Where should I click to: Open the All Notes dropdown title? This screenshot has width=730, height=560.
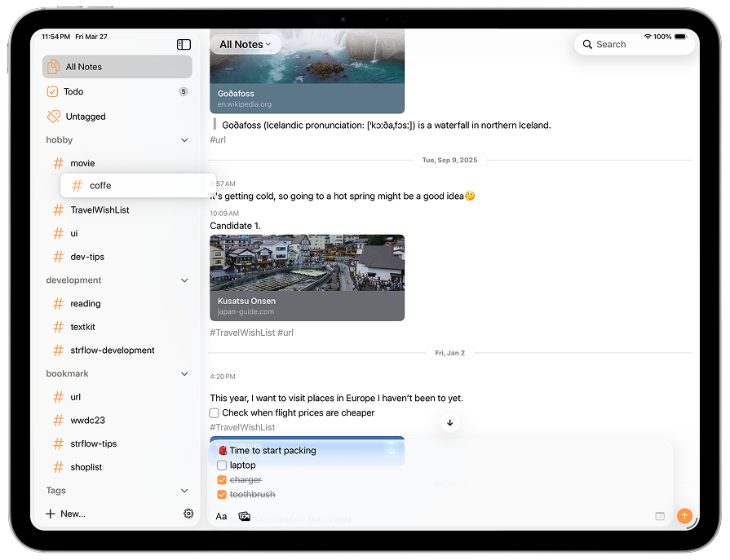pos(245,45)
